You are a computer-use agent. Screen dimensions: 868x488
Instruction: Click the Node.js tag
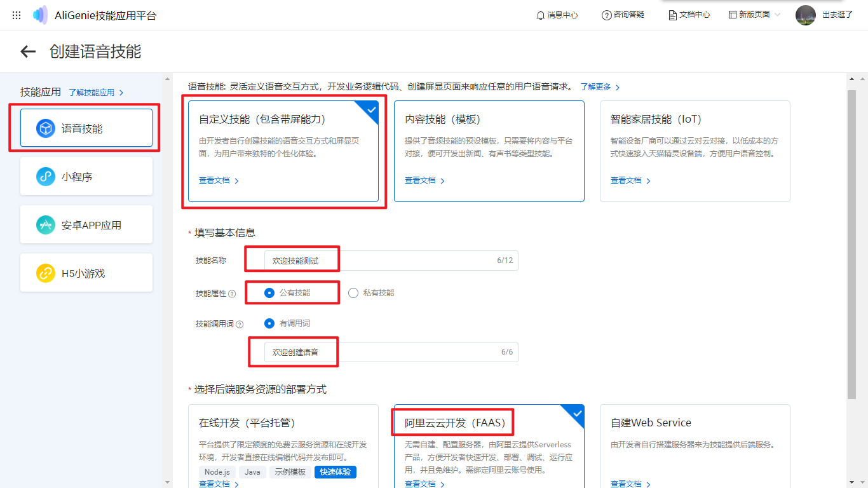coord(217,472)
